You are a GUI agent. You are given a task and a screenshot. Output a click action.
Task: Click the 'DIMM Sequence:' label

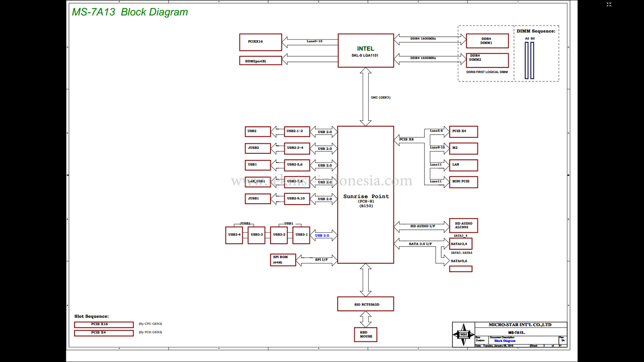pos(536,31)
